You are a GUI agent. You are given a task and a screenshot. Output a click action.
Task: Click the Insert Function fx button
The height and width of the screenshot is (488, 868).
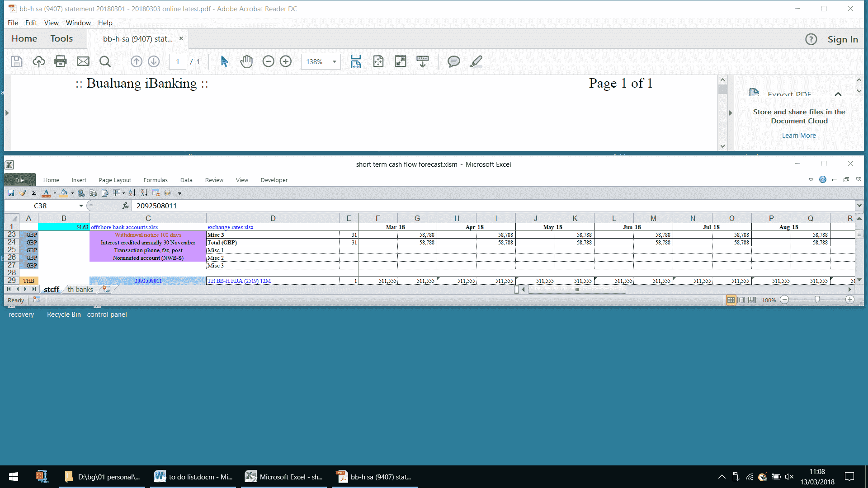pyautogui.click(x=125, y=206)
